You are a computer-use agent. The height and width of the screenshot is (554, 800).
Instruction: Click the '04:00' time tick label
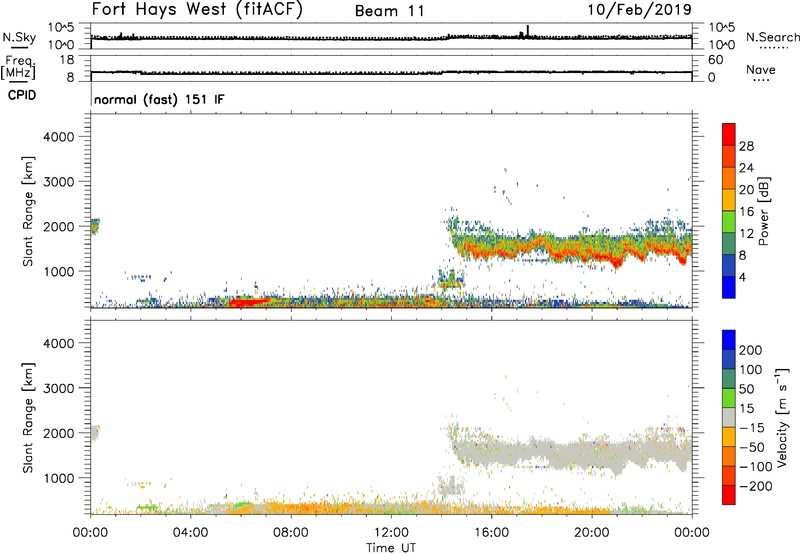[x=190, y=533]
